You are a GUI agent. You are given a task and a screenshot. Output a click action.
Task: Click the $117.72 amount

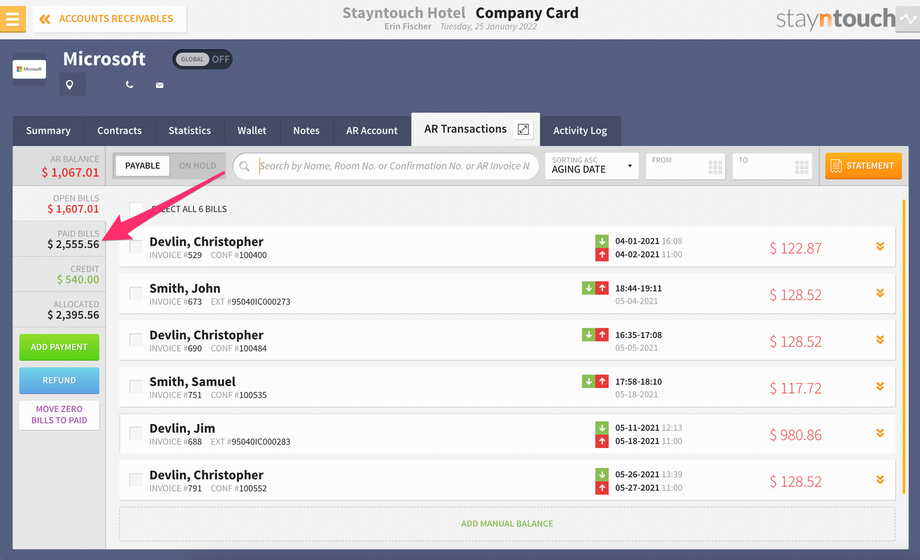point(796,388)
